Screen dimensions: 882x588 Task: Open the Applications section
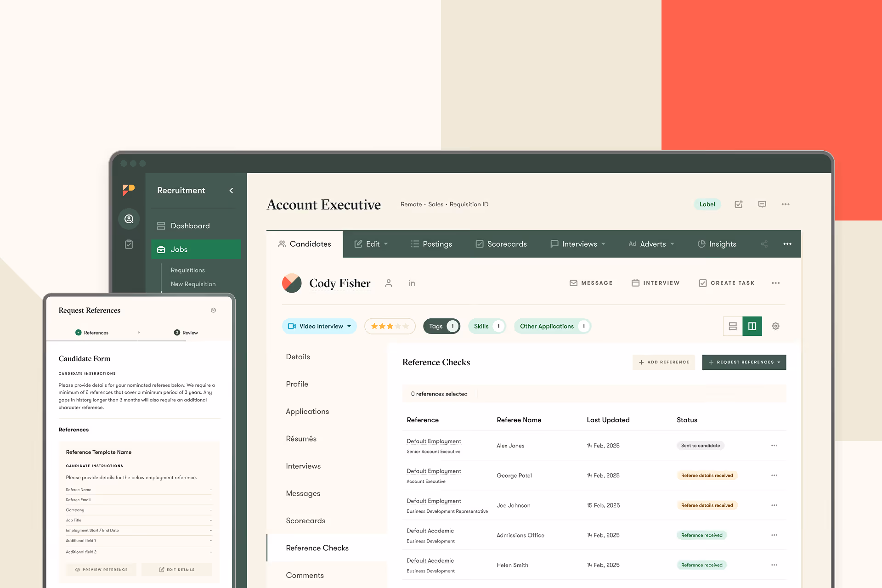pos(307,412)
